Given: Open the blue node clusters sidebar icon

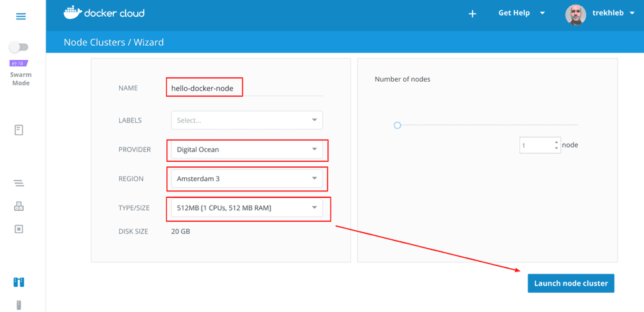Looking at the screenshot, I should (x=19, y=282).
